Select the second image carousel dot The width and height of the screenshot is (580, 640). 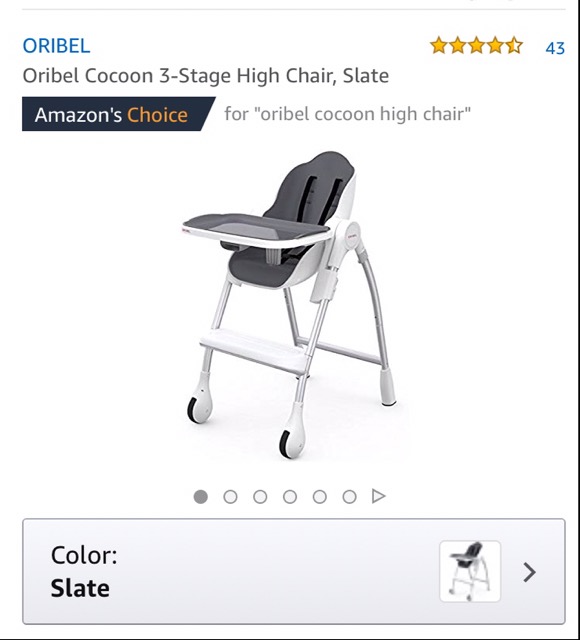click(x=230, y=497)
